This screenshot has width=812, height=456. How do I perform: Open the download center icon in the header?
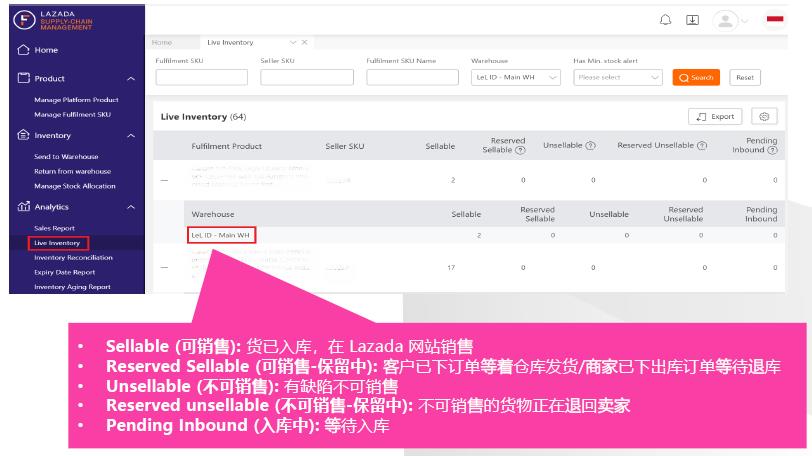coord(692,20)
